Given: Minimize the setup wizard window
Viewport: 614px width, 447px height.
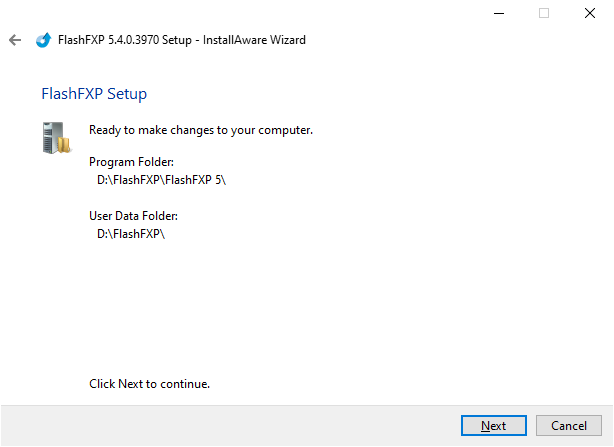Looking at the screenshot, I should pos(498,13).
